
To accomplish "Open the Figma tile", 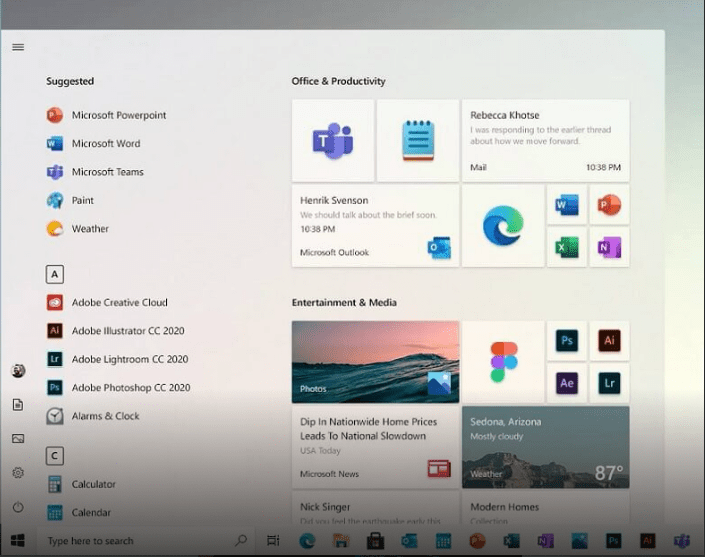I will point(503,362).
